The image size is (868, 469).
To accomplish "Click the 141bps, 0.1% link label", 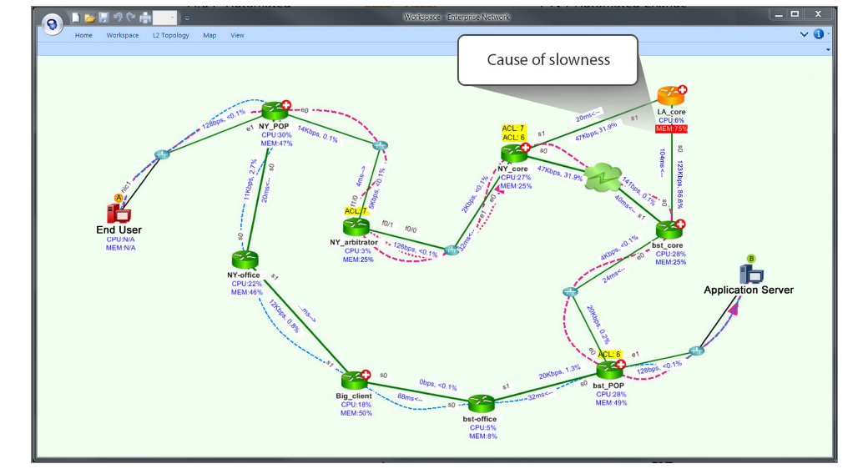I will [639, 190].
